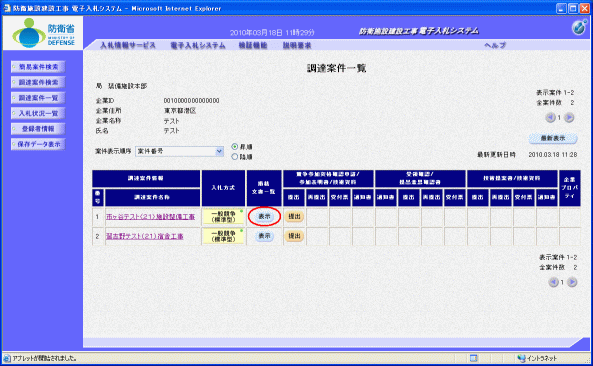Click 表示 button in the 習志野テスト row
Screen dimensions: 593x366
(264, 236)
